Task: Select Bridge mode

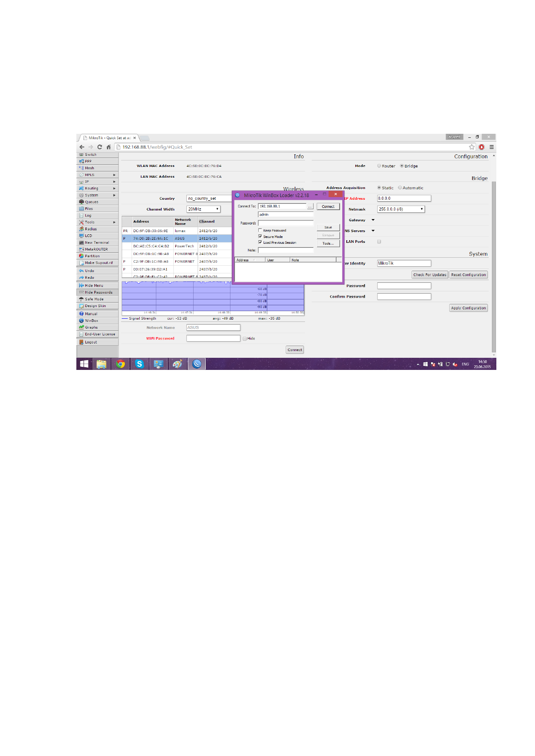Action: (402, 166)
